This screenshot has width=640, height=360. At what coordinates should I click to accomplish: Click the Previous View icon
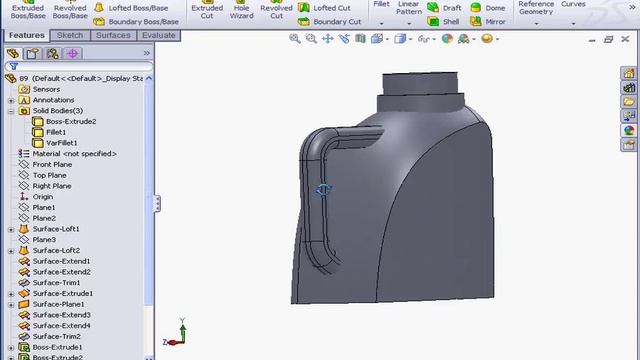click(x=344, y=39)
